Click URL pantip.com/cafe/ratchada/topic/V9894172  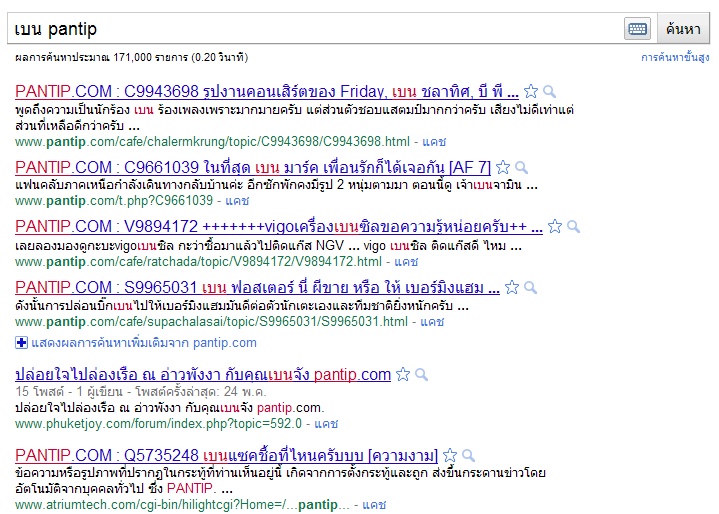coord(199,261)
